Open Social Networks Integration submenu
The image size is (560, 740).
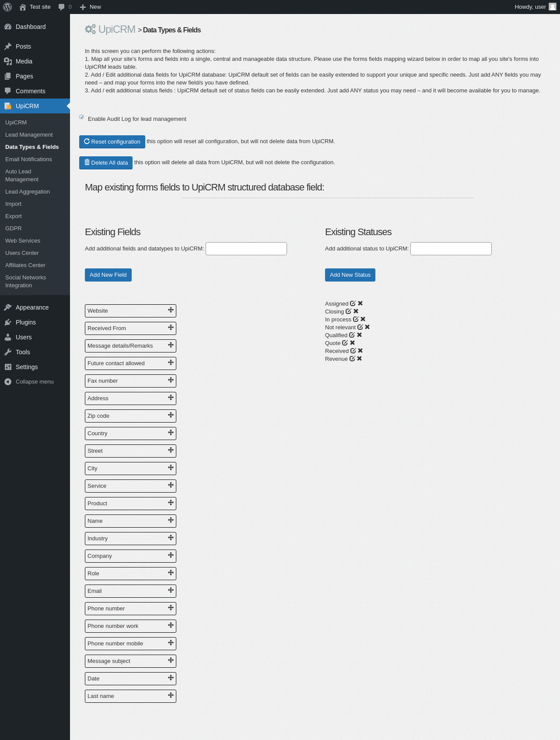(x=35, y=282)
